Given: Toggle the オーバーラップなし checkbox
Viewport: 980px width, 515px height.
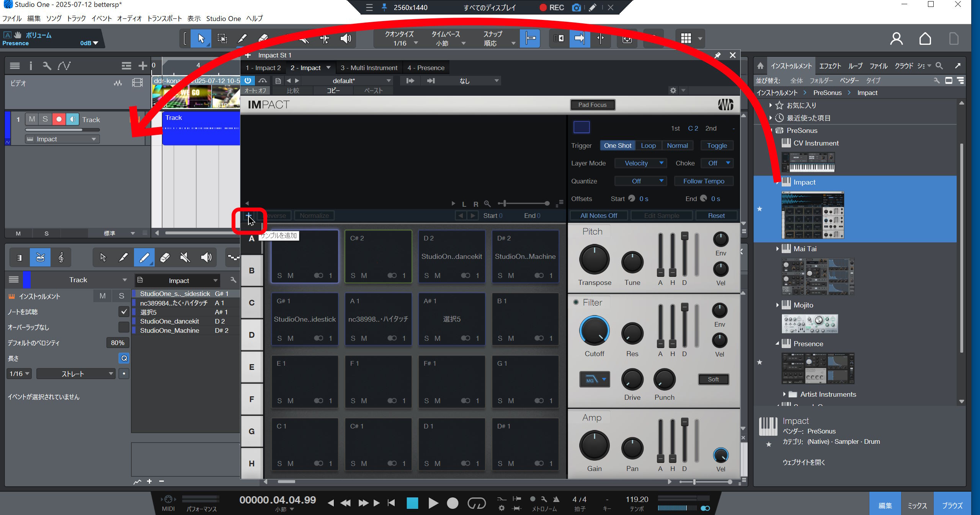Looking at the screenshot, I should click(124, 327).
